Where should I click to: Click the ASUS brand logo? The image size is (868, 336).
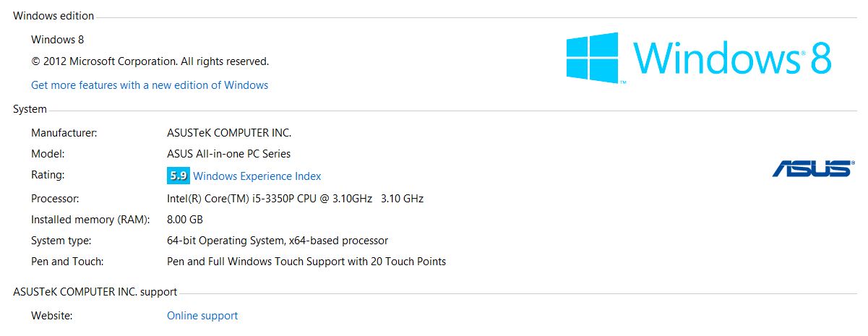[812, 168]
